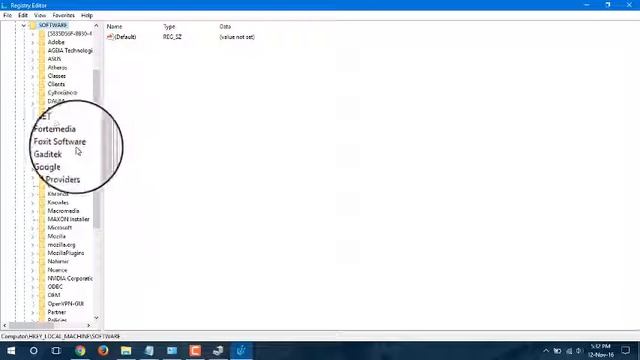This screenshot has width=640, height=360.
Task: Select the MAXON Installer key label
Action: point(69,220)
